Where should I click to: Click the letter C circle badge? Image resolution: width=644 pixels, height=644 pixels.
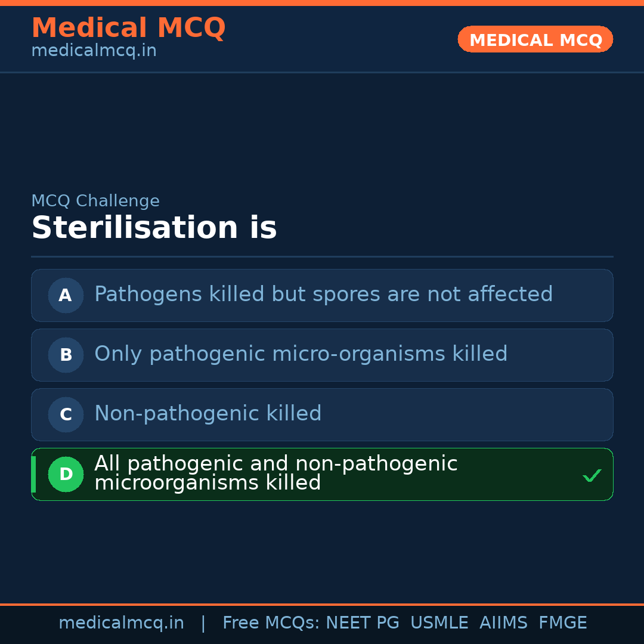click(66, 414)
